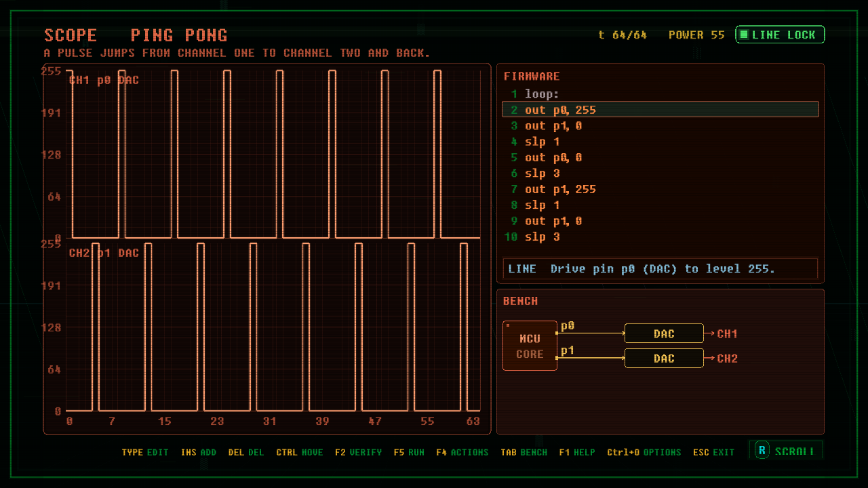Viewport: 868px width, 488px height.
Task: Click the POWER 55 readout
Action: click(696, 35)
